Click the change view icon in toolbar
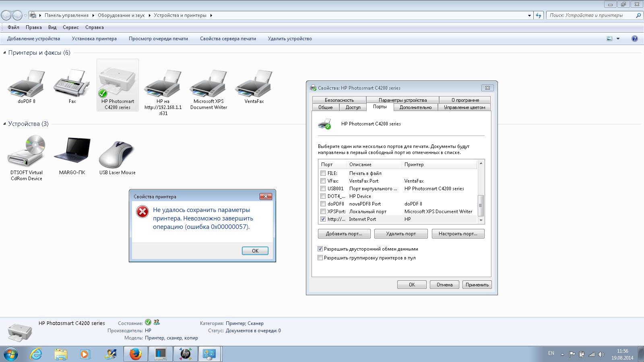Image resolution: width=644 pixels, height=362 pixels. pos(609,39)
